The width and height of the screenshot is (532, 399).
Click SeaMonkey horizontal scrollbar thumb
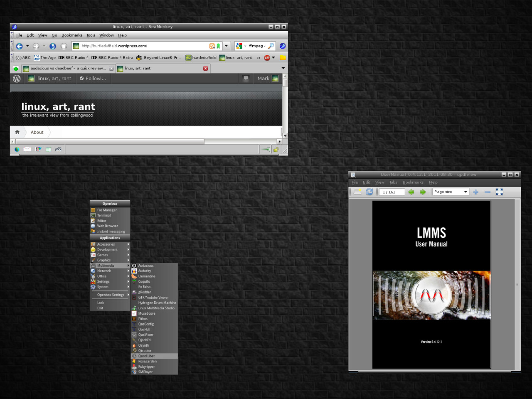[x=109, y=142]
